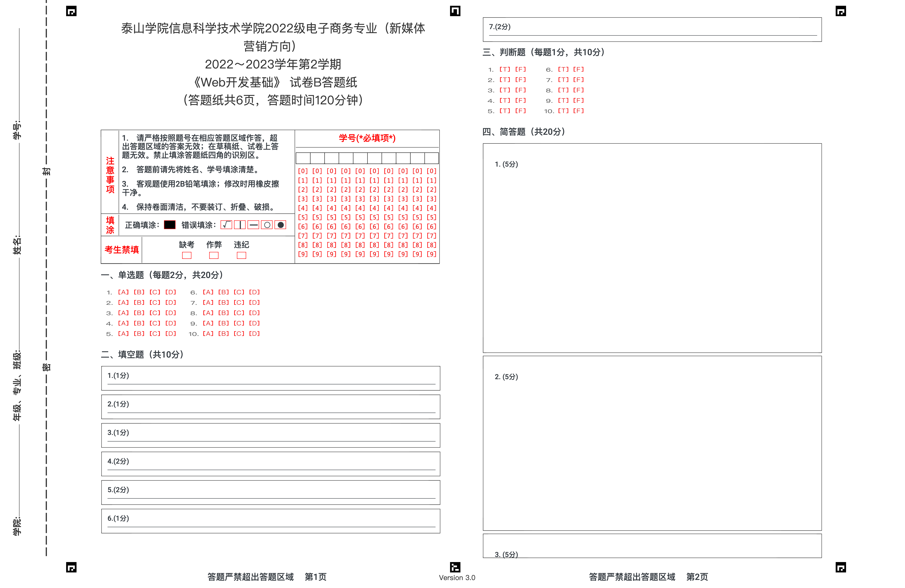Select [D] for single-choice question 10
Image resolution: width=905 pixels, height=588 pixels.
pyautogui.click(x=254, y=333)
